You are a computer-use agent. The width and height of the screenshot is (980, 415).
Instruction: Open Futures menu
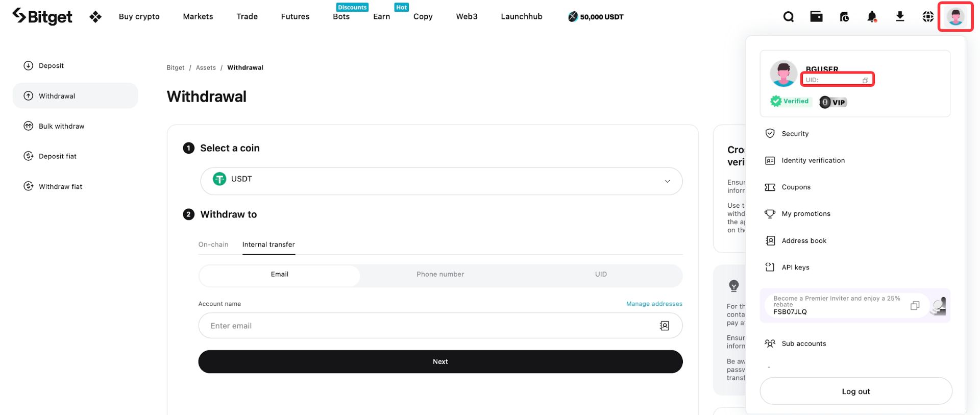[x=295, y=16]
